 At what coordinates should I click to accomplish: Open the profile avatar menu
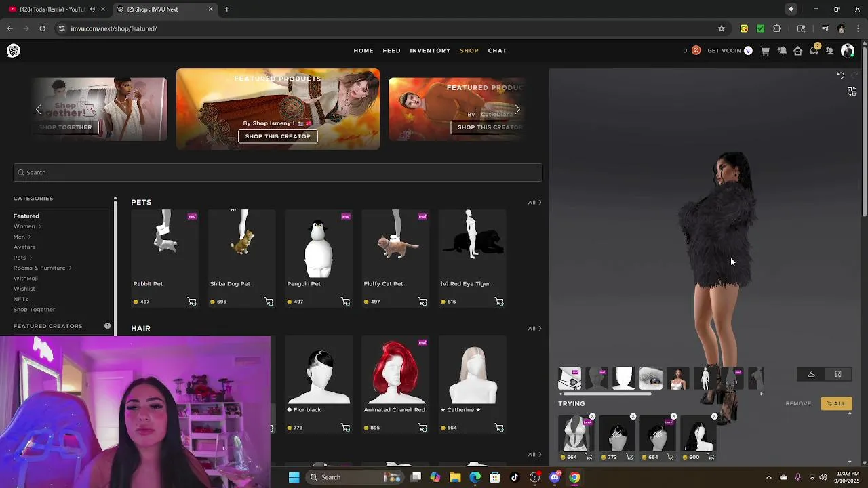click(x=848, y=51)
